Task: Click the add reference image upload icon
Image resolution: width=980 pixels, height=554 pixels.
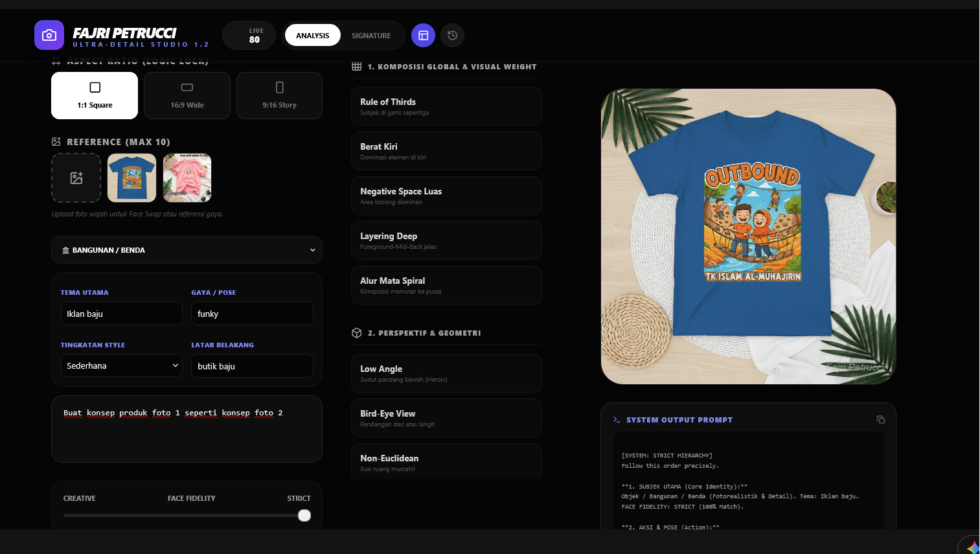Action: click(x=76, y=178)
